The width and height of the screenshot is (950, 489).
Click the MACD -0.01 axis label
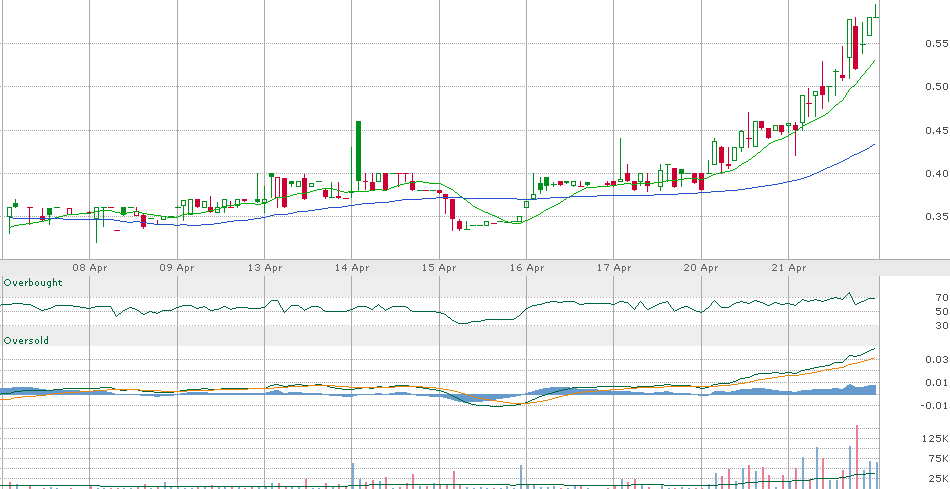click(x=935, y=405)
